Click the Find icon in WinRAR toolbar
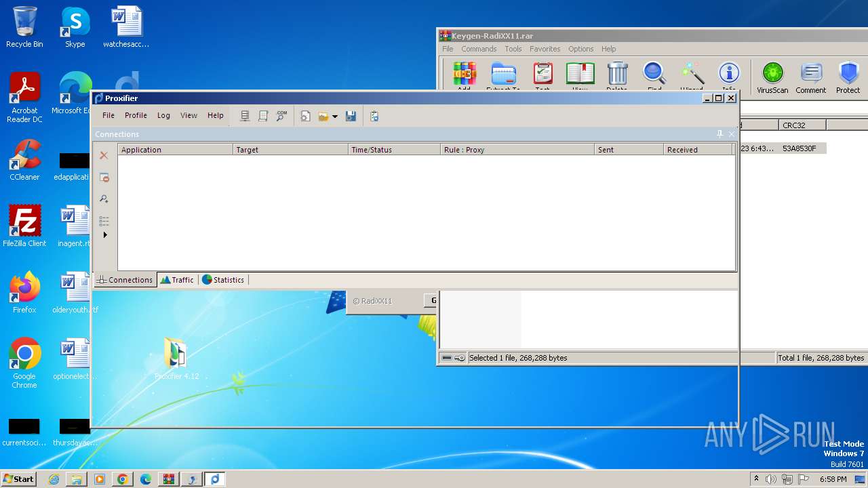The height and width of the screenshot is (488, 868). tap(654, 76)
